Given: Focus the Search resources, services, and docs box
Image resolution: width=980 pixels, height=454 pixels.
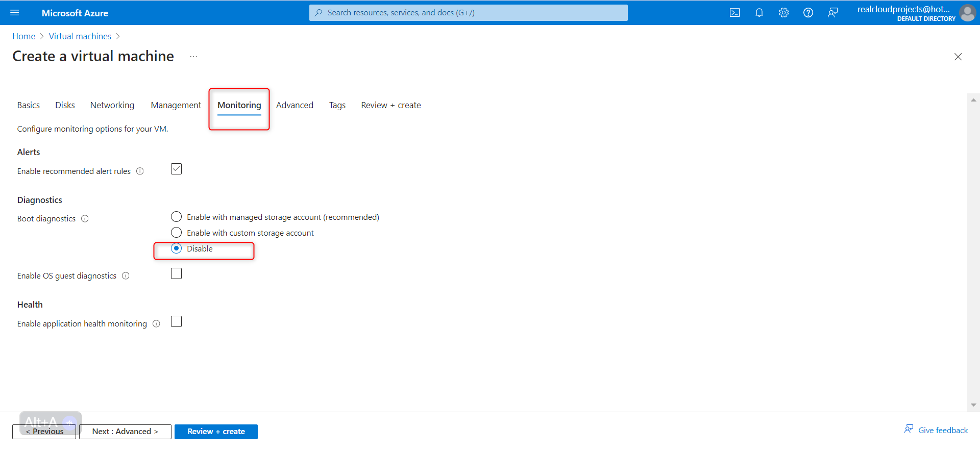Looking at the screenshot, I should pyautogui.click(x=469, y=13).
